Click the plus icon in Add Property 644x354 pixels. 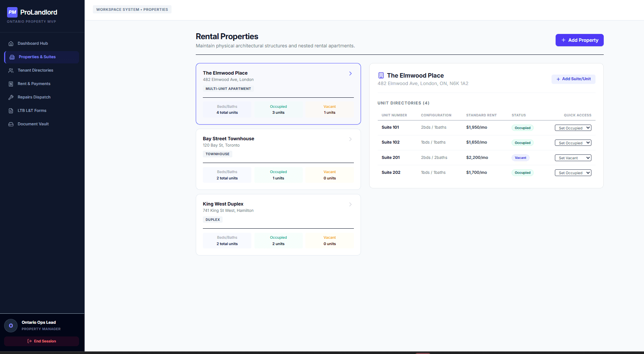click(x=563, y=40)
